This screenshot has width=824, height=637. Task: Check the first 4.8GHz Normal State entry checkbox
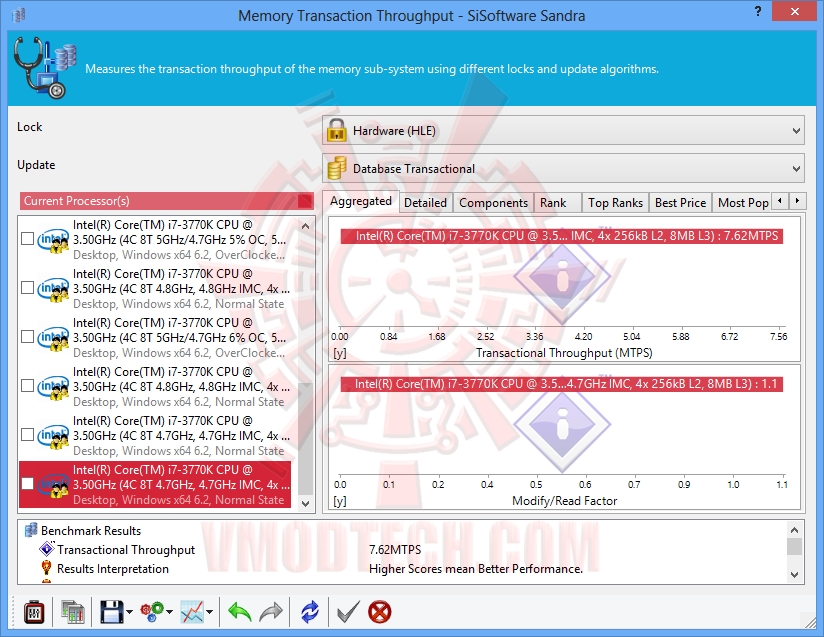click(x=27, y=288)
